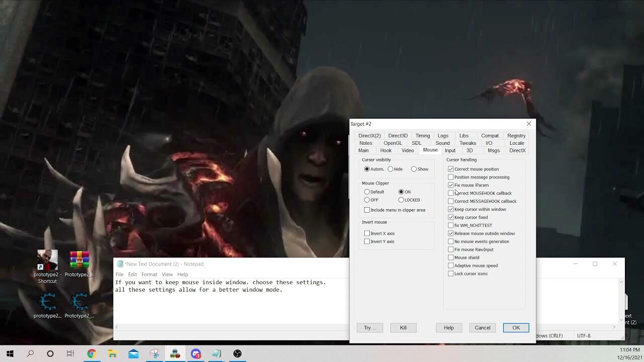Screen dimensions: 644x362
Task: Open OBS Studio from taskbar
Action: tap(237, 354)
